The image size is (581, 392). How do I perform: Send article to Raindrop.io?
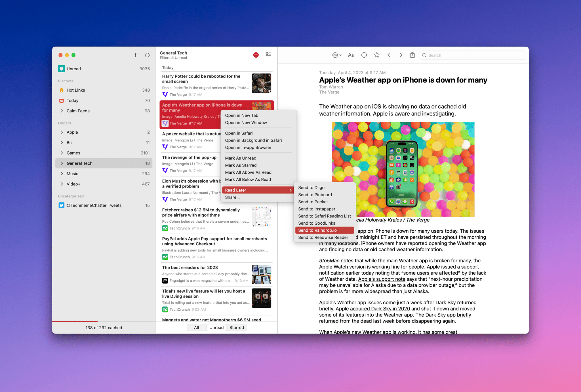click(325, 230)
